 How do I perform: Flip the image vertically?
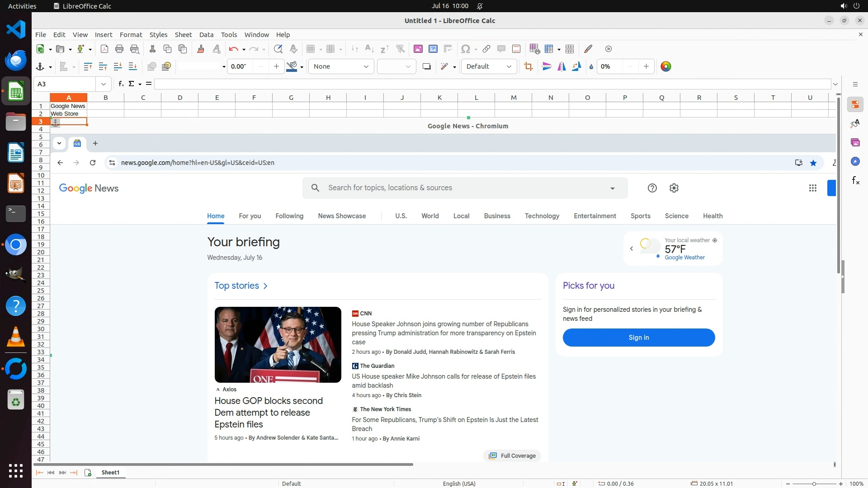(547, 67)
